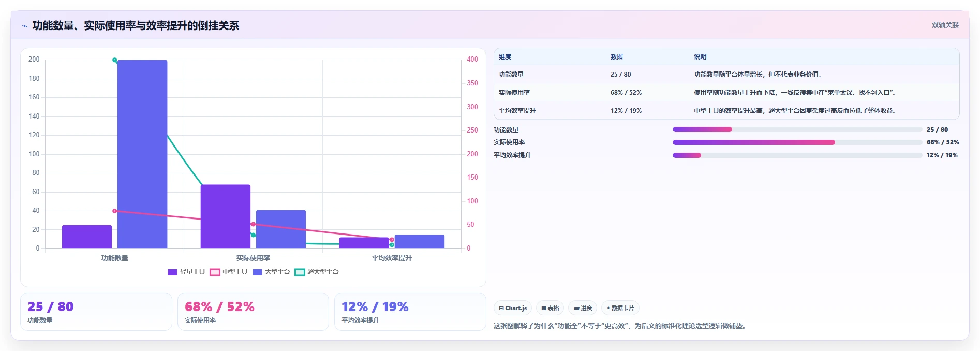Image resolution: width=980 pixels, height=351 pixels.
Task: Click the tall blue bar in 功能数量 group
Action: coord(142,154)
